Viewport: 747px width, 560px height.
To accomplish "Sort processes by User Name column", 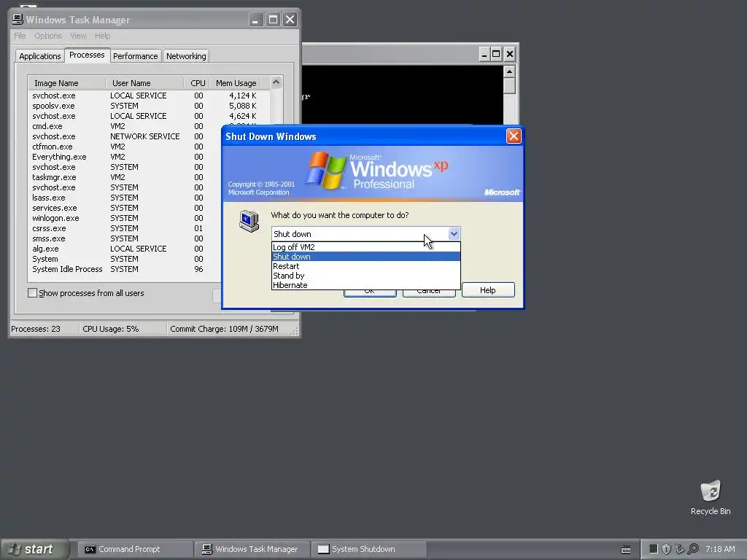I will [x=144, y=83].
